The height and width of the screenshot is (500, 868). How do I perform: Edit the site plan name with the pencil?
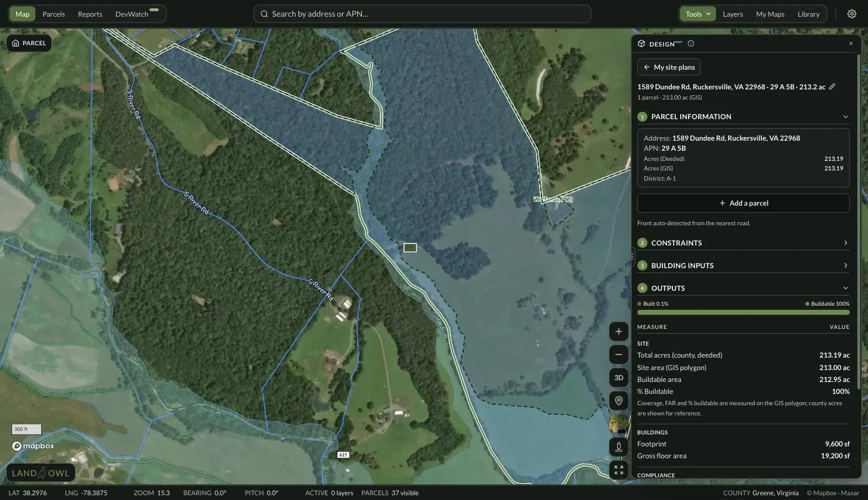point(832,86)
